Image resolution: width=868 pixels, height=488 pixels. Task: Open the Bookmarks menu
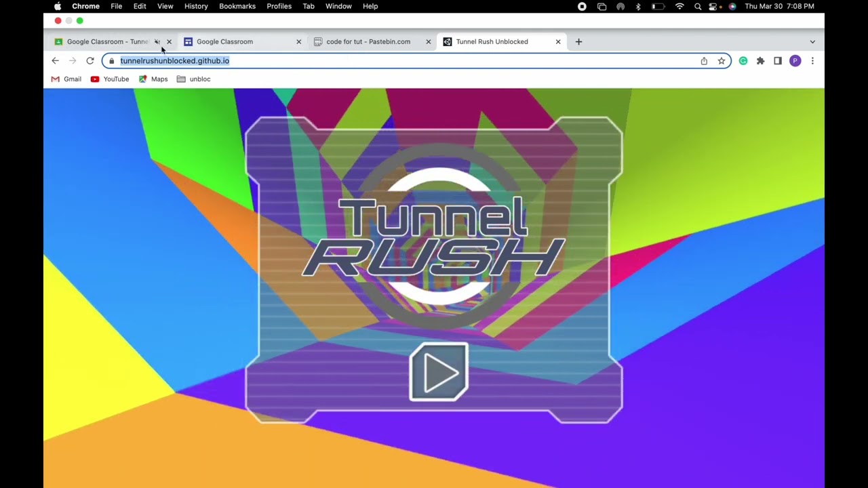coord(237,6)
